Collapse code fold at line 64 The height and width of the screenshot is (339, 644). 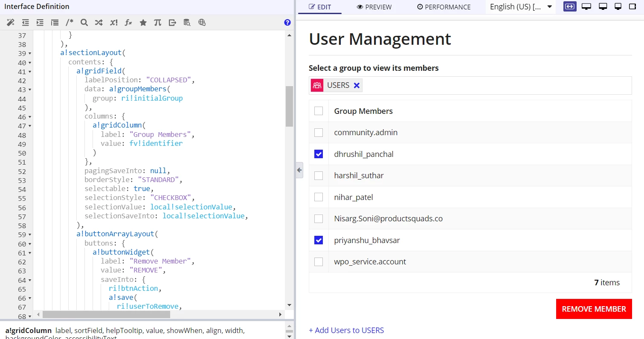[30, 281]
